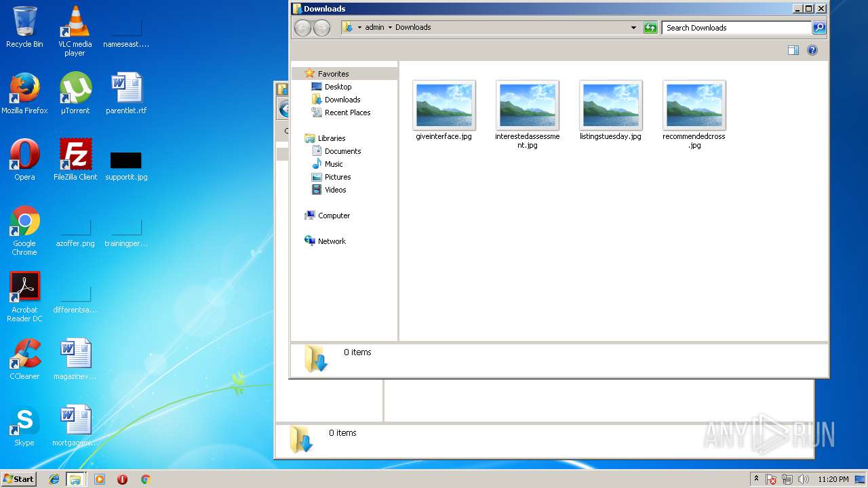Open Music library
The height and width of the screenshot is (488, 868).
(334, 164)
